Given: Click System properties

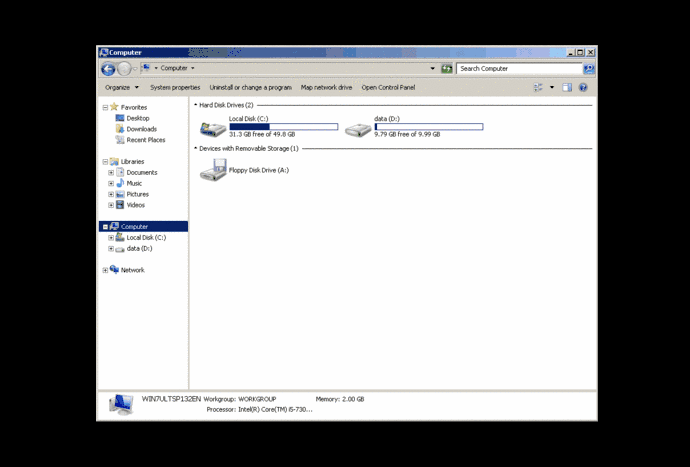Looking at the screenshot, I should (x=175, y=87).
